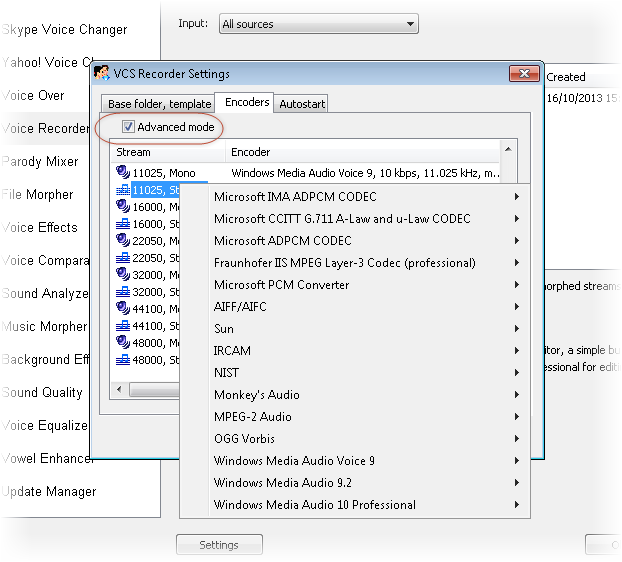Switch to Base folder, template tab

coord(159,104)
